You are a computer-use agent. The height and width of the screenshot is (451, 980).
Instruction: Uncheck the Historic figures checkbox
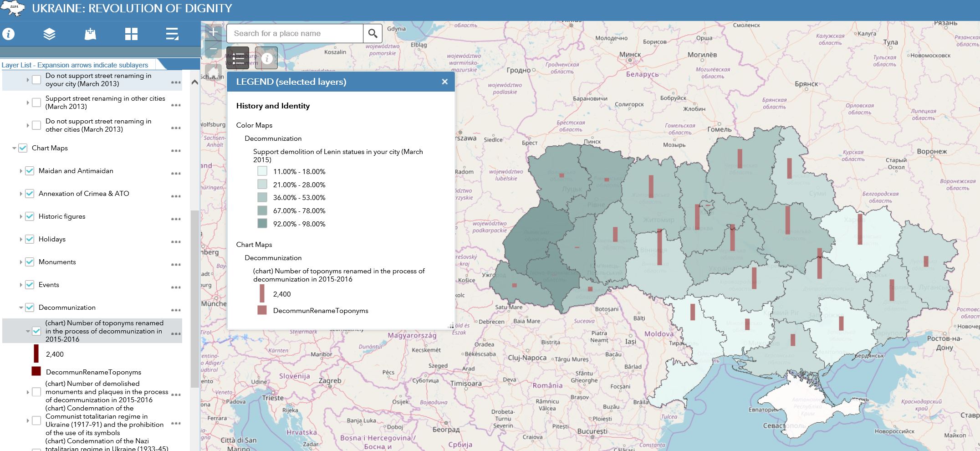click(x=30, y=216)
